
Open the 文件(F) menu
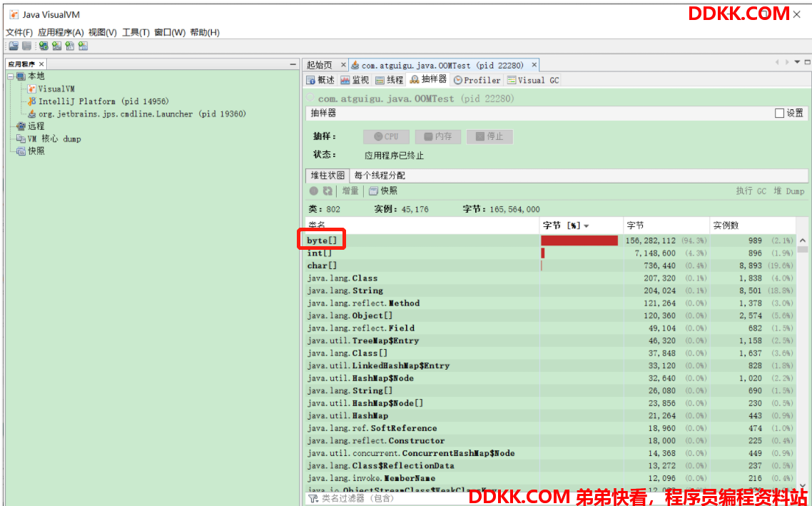19,32
